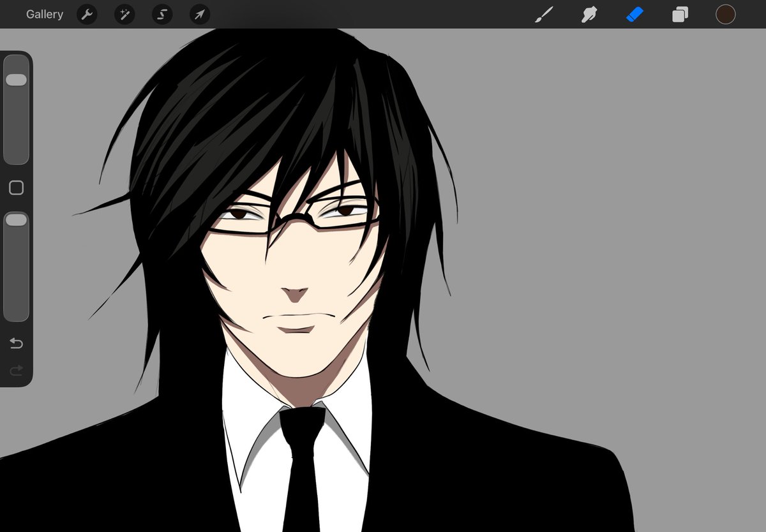Open the Gallery view
Image resolution: width=766 pixels, height=532 pixels.
[x=45, y=14]
